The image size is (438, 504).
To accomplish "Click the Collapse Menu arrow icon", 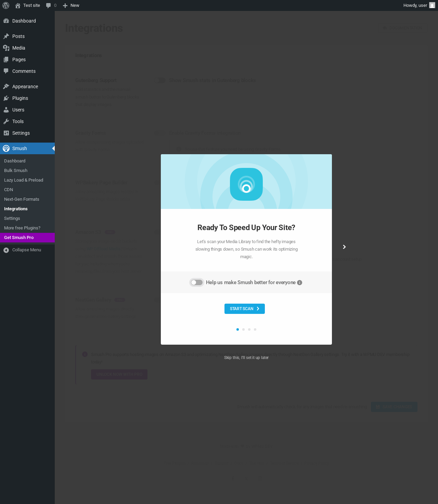I will [x=6, y=250].
